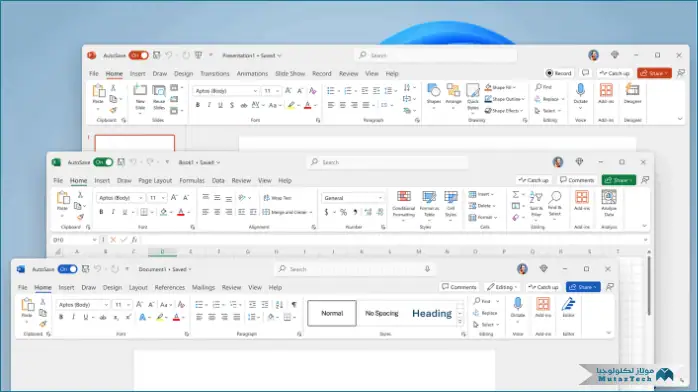
Task: Open References tab in Word
Action: coord(170,287)
